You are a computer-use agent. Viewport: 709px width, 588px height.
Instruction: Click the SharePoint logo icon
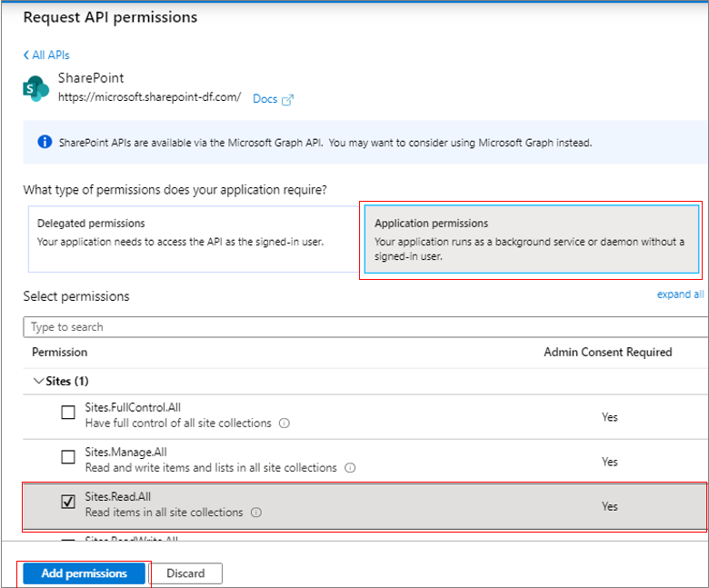35,88
